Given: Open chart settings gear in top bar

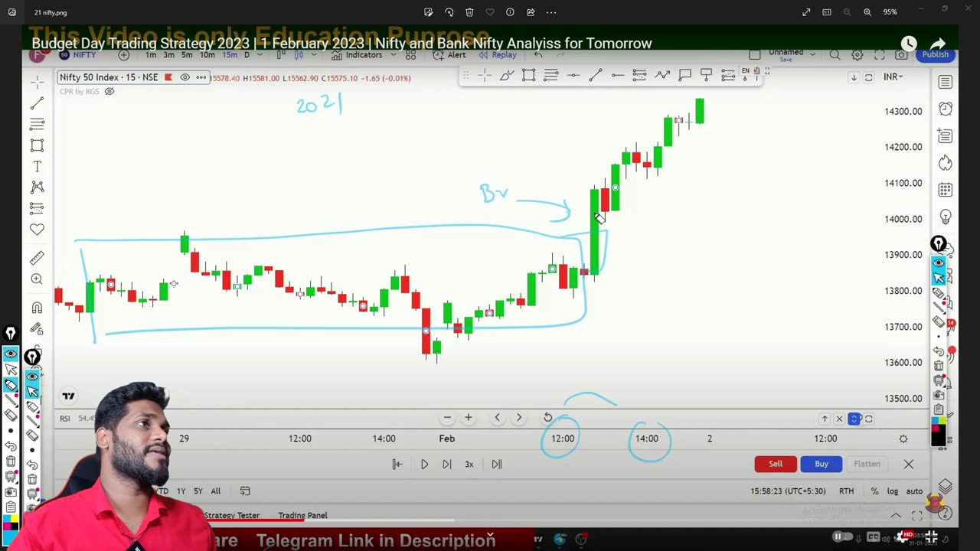Looking at the screenshot, I should click(857, 55).
